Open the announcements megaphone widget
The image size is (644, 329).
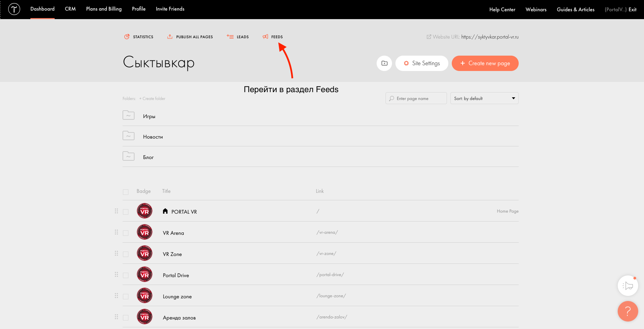tap(628, 286)
